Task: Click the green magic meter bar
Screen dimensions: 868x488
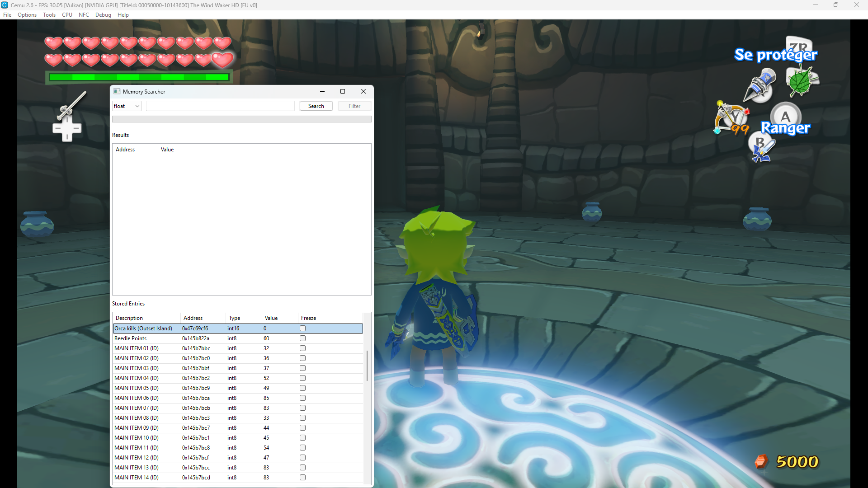Action: tap(139, 77)
